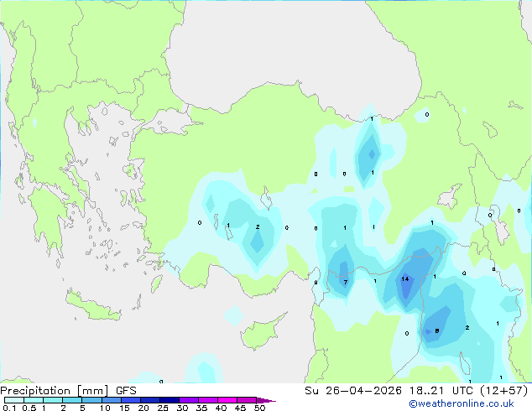532x411 pixels.
Task: Pick the 10–15 mm legend swatch
Action: [112, 400]
